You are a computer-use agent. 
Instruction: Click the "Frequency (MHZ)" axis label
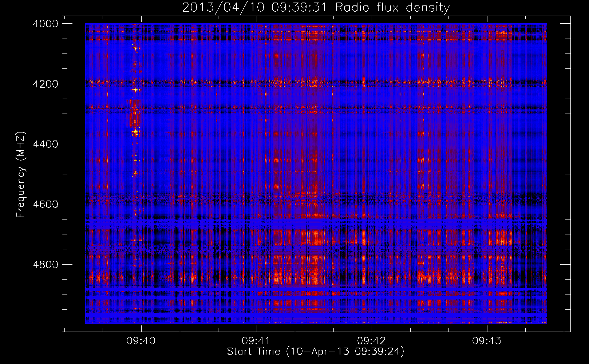point(21,175)
